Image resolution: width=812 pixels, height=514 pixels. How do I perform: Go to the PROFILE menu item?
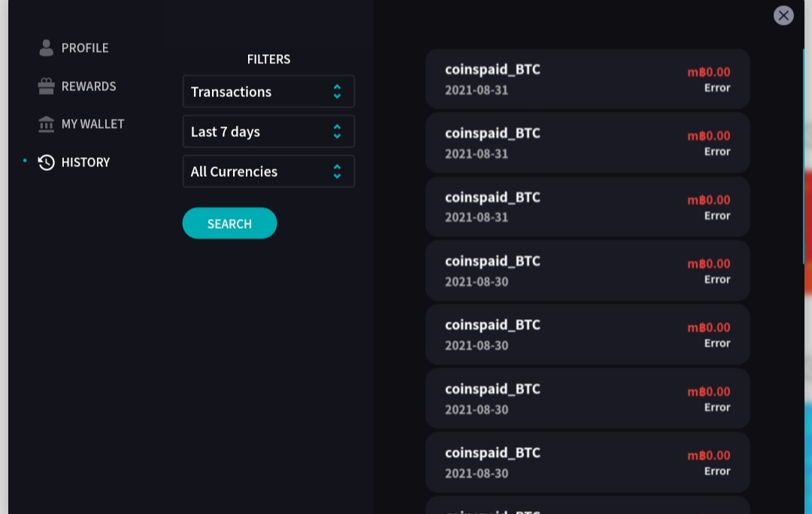tap(85, 47)
